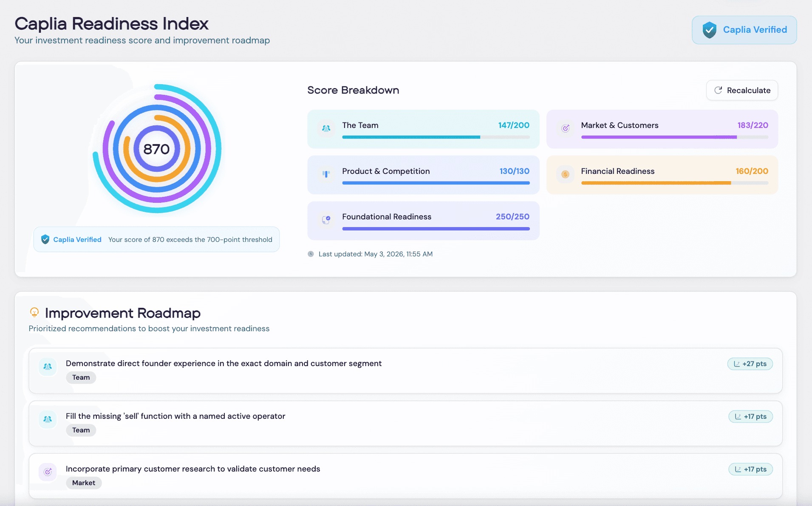812x506 pixels.
Task: Click the 160/200 Financial score value
Action: (752, 171)
